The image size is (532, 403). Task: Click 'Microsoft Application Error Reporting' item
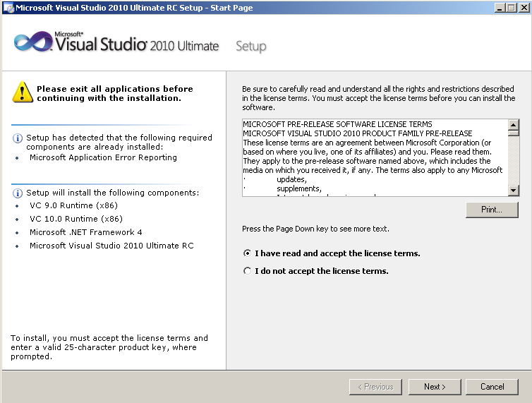coord(103,157)
